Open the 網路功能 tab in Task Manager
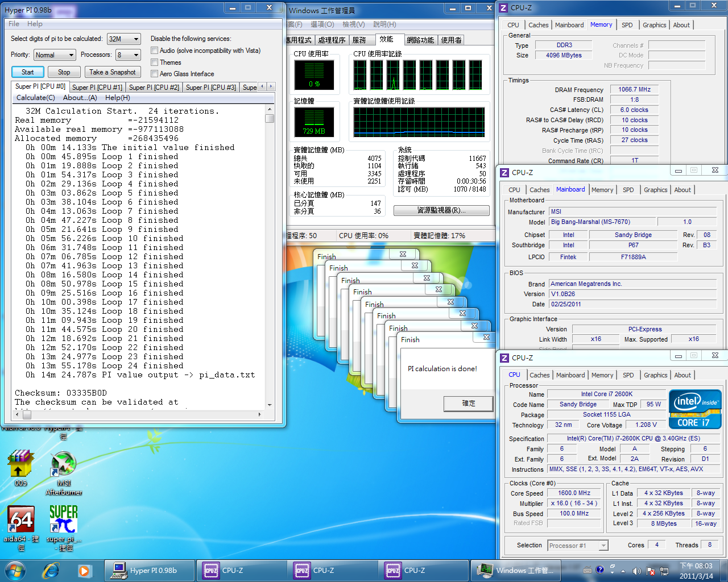The width and height of the screenshot is (728, 582). [x=420, y=40]
